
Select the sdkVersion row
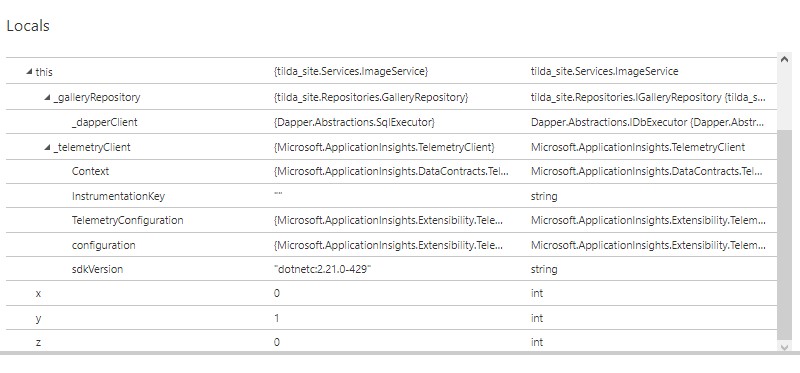tap(391, 269)
